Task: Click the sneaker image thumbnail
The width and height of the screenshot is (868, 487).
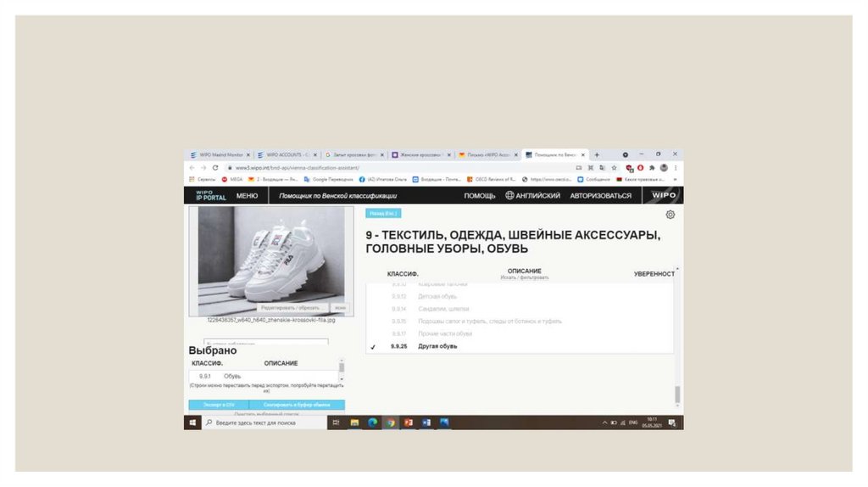Action: tap(270, 260)
